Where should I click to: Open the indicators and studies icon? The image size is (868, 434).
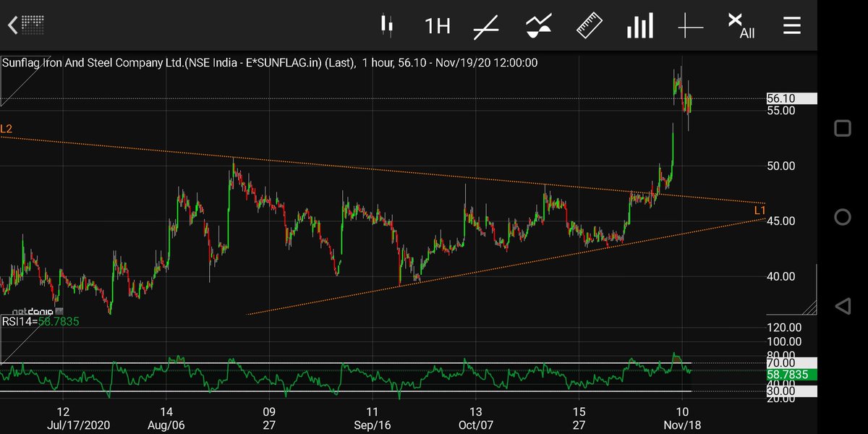click(538, 26)
